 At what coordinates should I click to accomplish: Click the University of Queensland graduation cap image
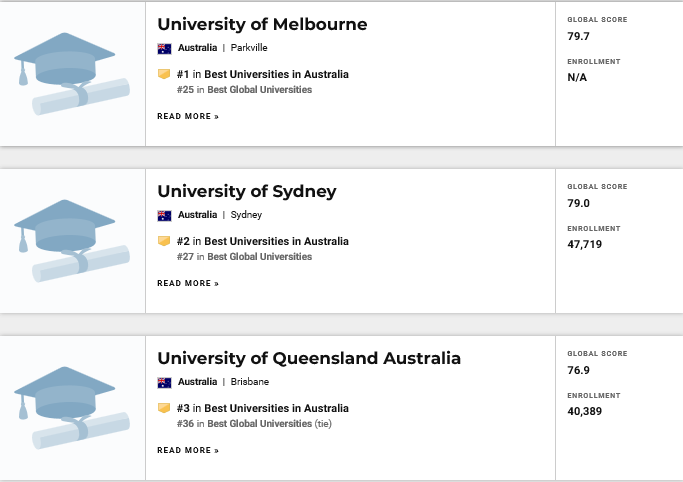[72, 408]
